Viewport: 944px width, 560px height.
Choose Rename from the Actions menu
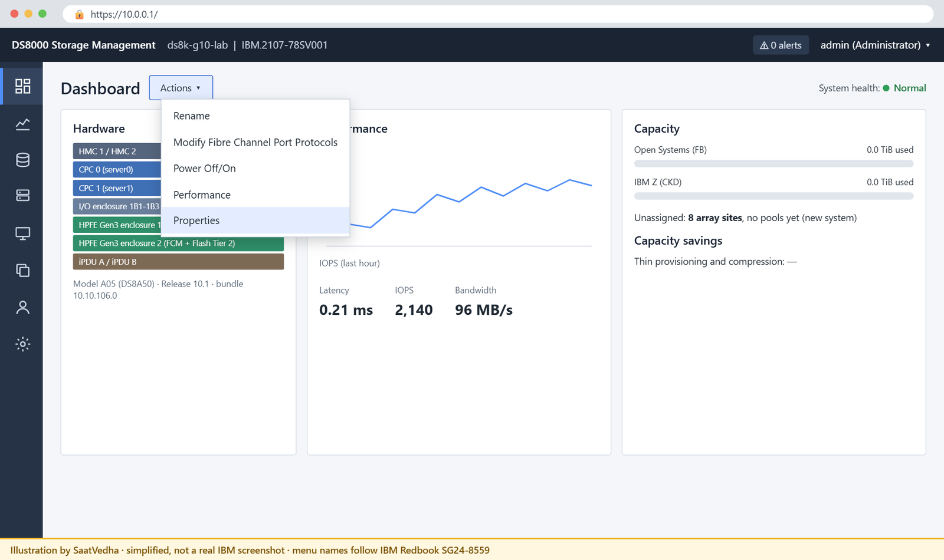pyautogui.click(x=255, y=116)
